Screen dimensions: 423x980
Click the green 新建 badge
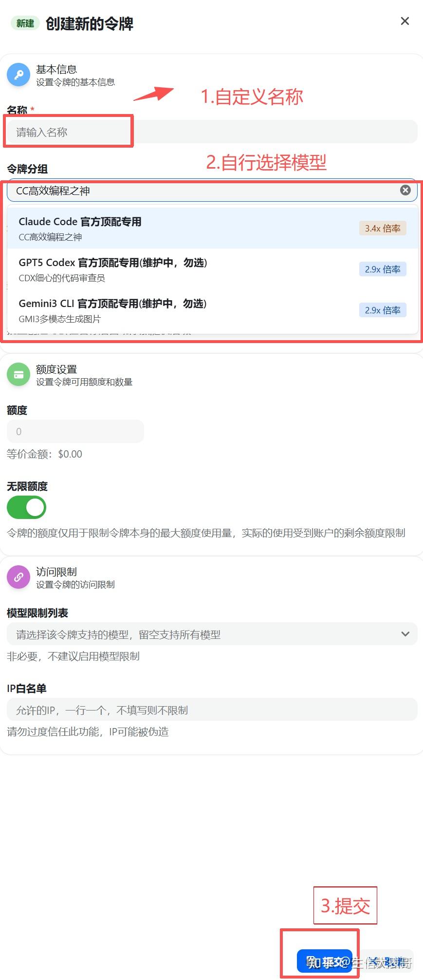click(24, 23)
